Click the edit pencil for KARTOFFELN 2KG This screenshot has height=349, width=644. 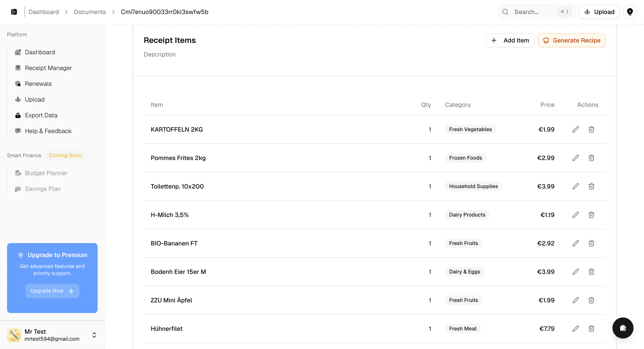pos(575,129)
